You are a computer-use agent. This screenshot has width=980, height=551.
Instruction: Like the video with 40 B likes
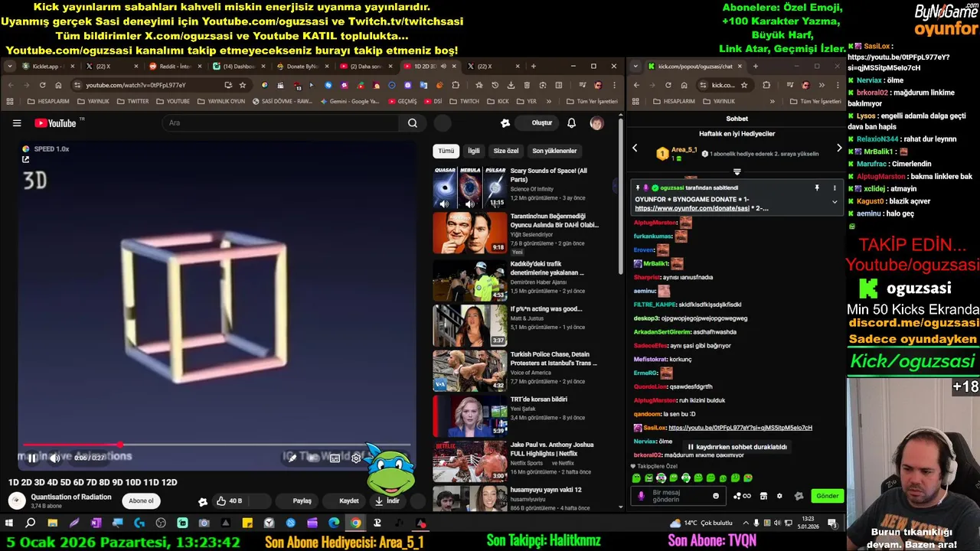pos(230,501)
